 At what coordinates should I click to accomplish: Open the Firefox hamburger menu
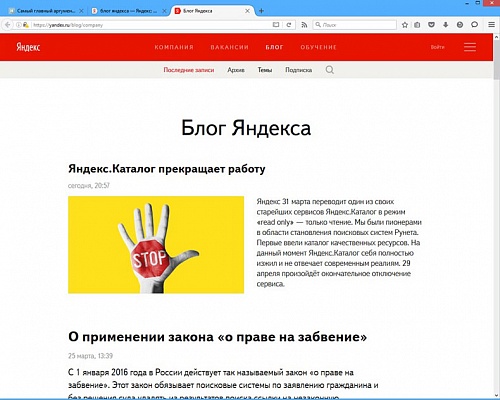click(491, 25)
